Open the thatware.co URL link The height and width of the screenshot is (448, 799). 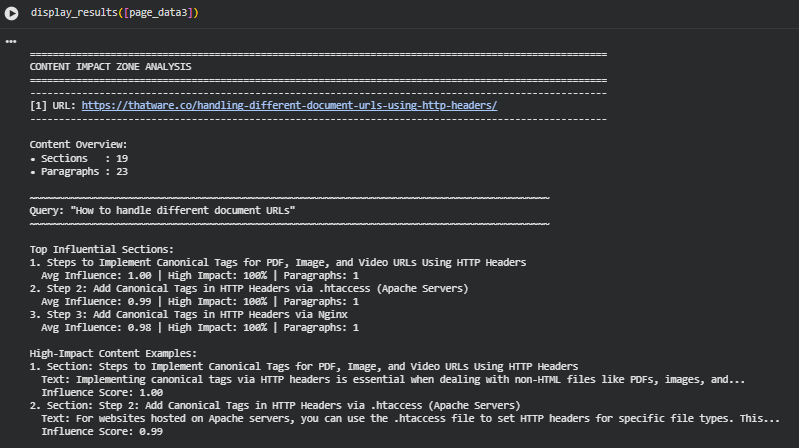289,105
